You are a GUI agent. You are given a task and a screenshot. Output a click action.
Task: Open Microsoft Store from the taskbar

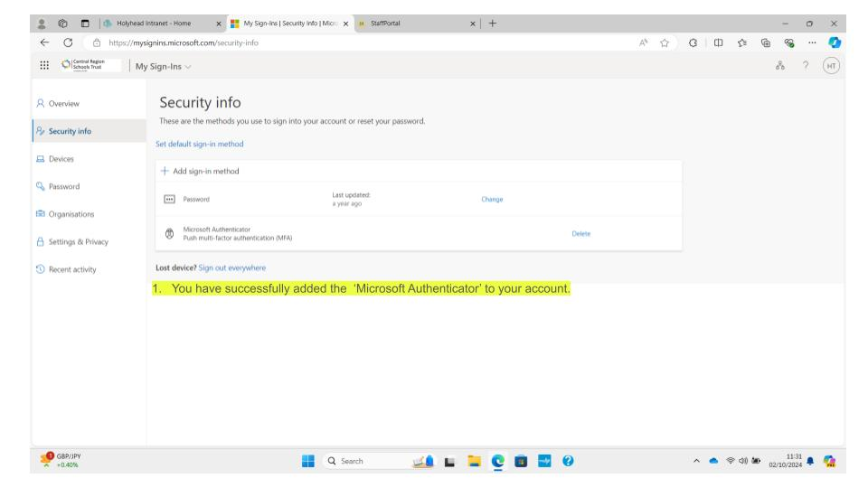pos(521,461)
